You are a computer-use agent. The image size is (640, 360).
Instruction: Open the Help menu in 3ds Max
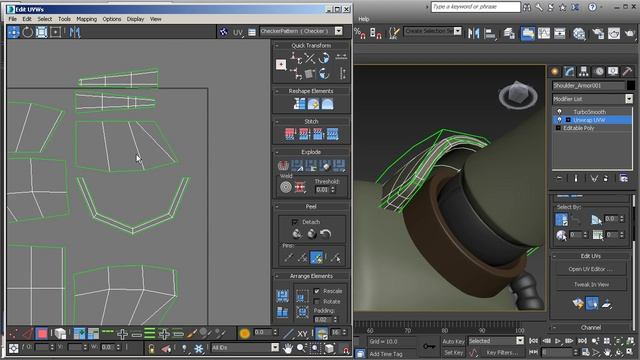[x=364, y=19]
